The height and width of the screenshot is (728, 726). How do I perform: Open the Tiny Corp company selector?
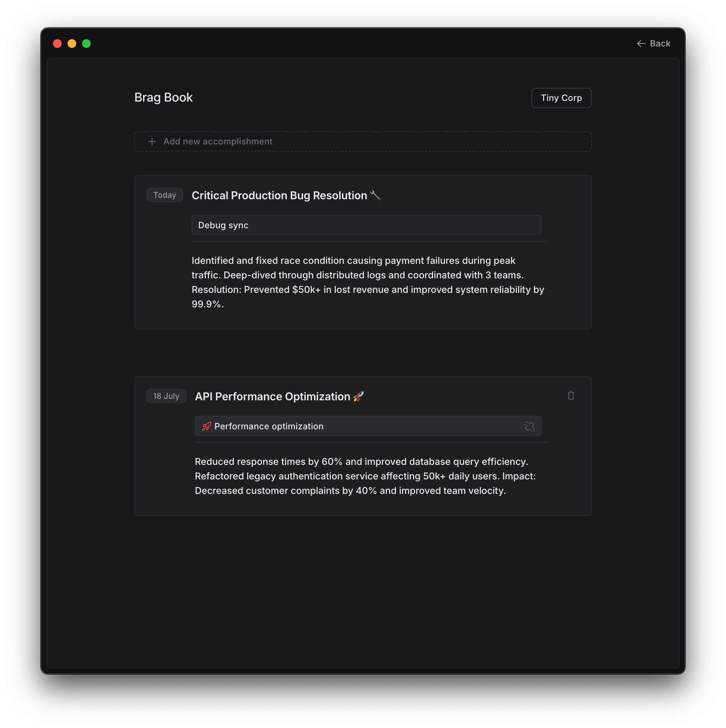click(x=561, y=98)
